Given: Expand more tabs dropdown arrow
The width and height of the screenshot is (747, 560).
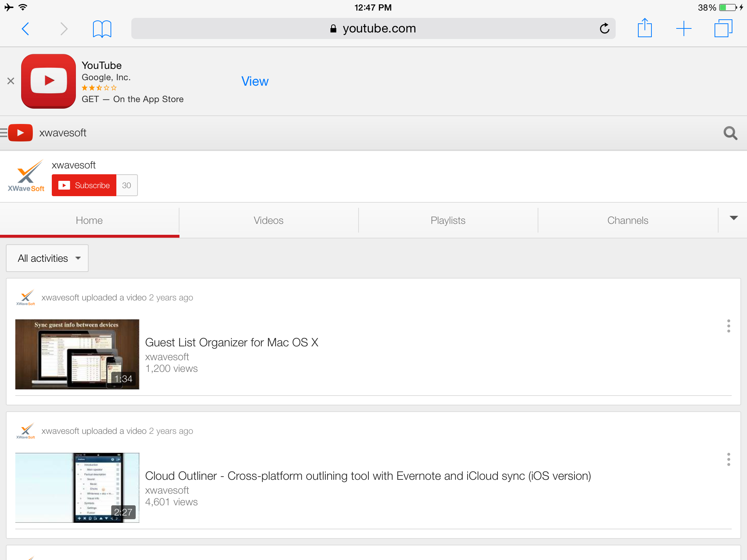Looking at the screenshot, I should pyautogui.click(x=734, y=218).
